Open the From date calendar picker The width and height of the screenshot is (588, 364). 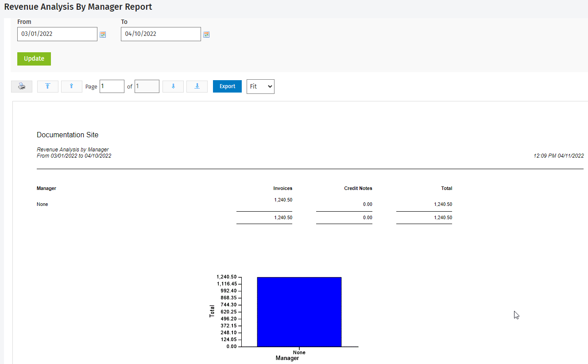pos(103,35)
